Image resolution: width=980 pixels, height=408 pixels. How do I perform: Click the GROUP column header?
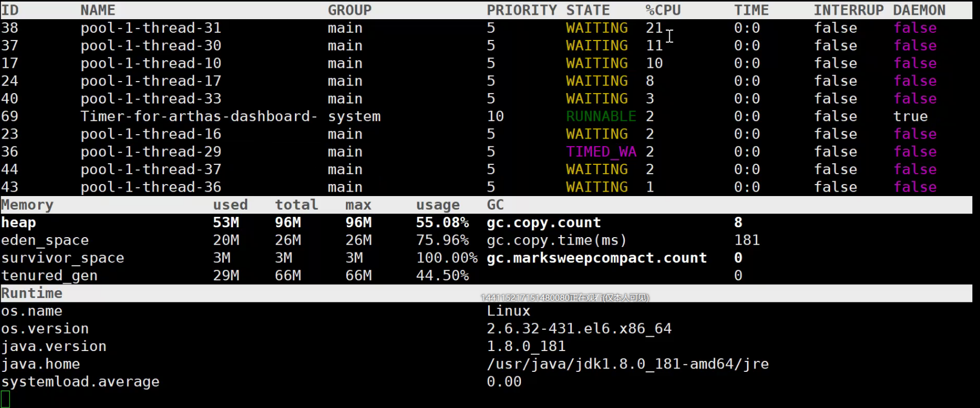(x=350, y=10)
